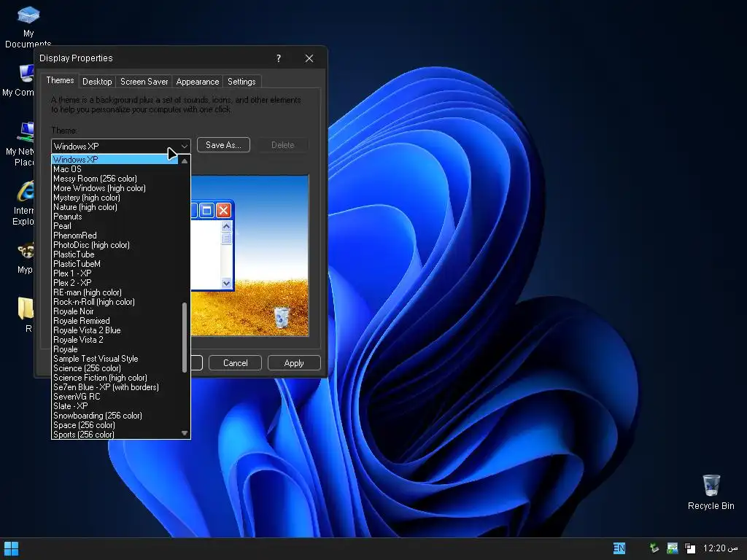
Task: Choose Science (256 color) theme
Action: point(115,368)
